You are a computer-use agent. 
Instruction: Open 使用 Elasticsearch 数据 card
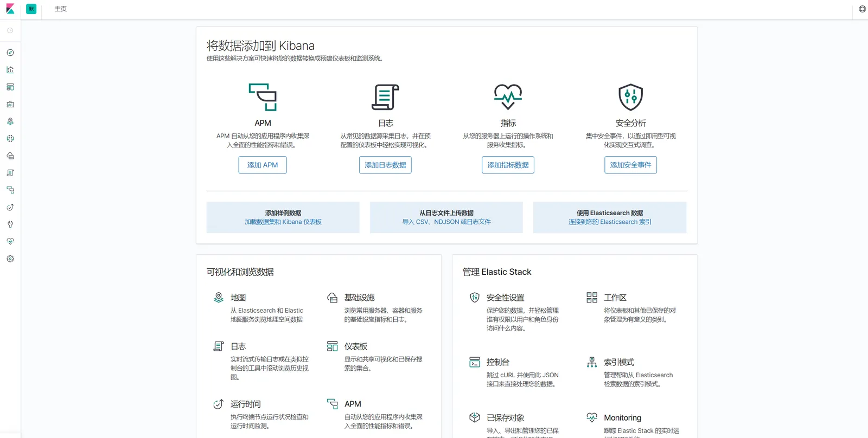point(610,217)
